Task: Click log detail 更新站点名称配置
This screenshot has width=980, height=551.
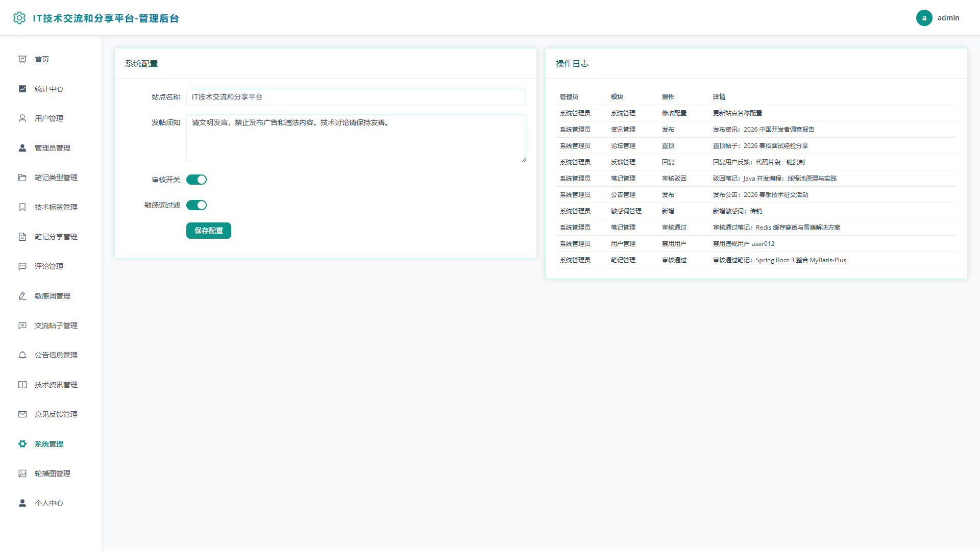Action: tap(738, 113)
